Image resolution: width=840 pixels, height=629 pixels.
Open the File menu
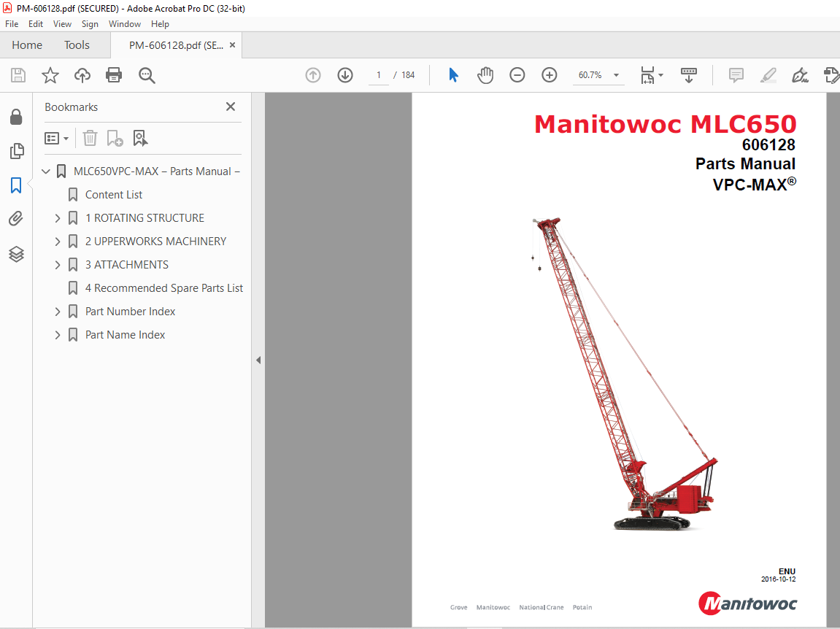[x=12, y=24]
